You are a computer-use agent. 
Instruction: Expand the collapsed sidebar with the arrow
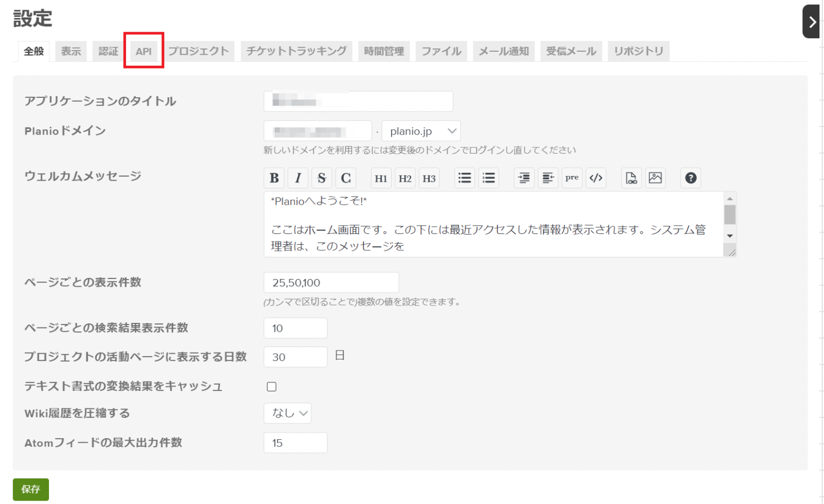[812, 22]
